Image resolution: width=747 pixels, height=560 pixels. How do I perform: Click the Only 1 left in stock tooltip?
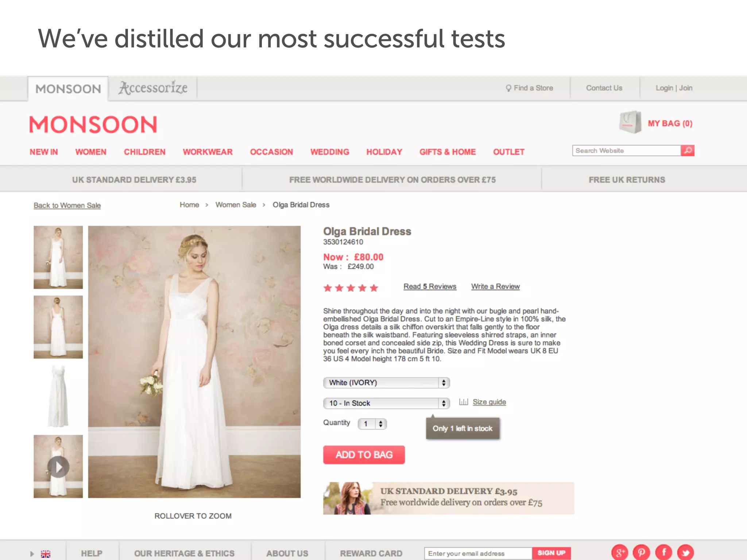[462, 428]
